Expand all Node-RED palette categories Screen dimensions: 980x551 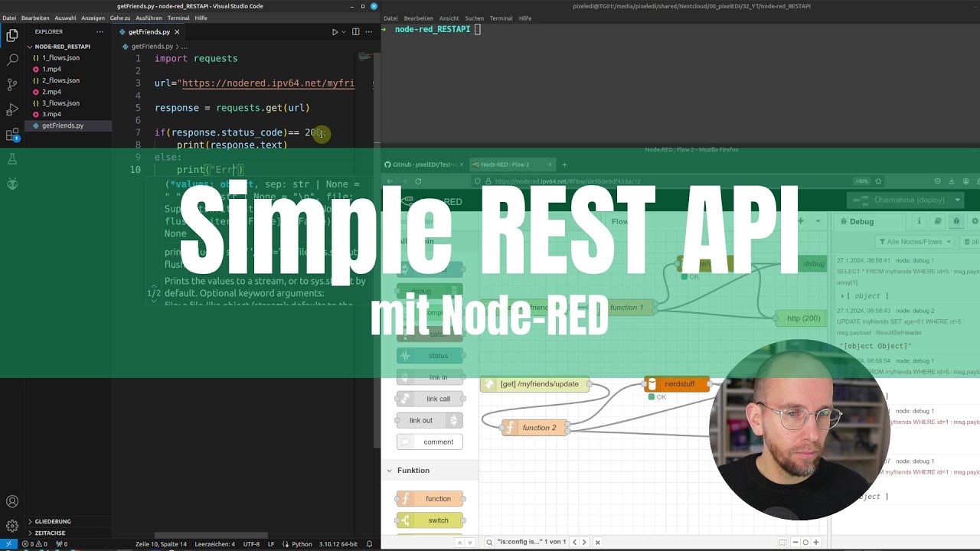point(469,542)
